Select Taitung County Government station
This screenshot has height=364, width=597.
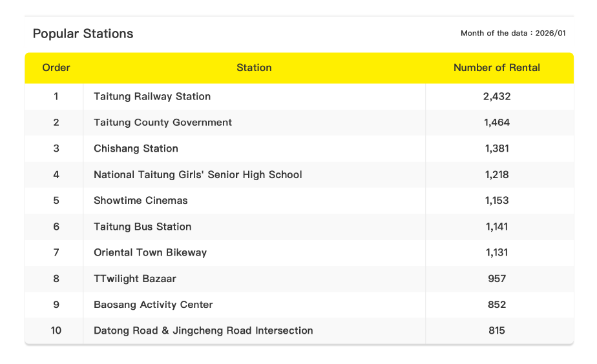pos(163,123)
